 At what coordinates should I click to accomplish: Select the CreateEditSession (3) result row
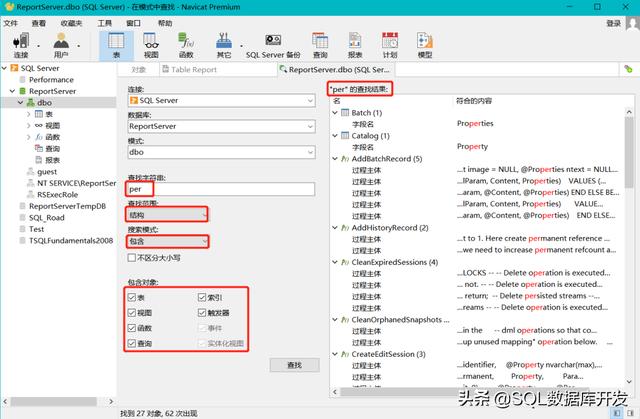(x=388, y=354)
